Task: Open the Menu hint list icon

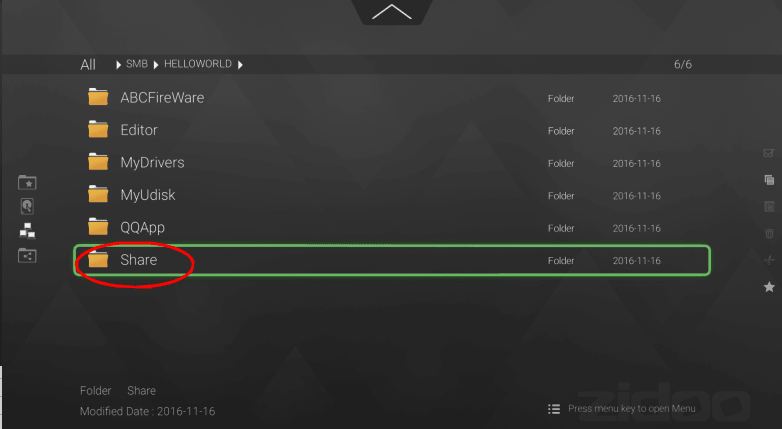Action: (x=554, y=409)
